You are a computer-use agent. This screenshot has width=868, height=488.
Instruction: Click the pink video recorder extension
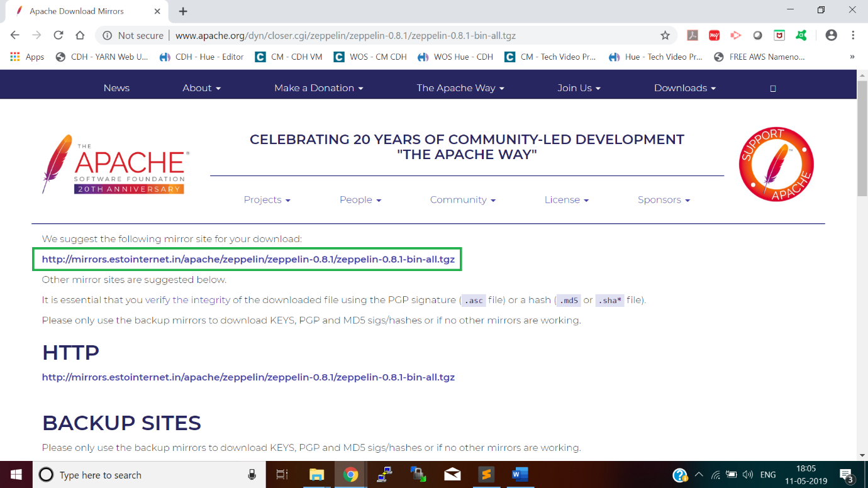736,36
